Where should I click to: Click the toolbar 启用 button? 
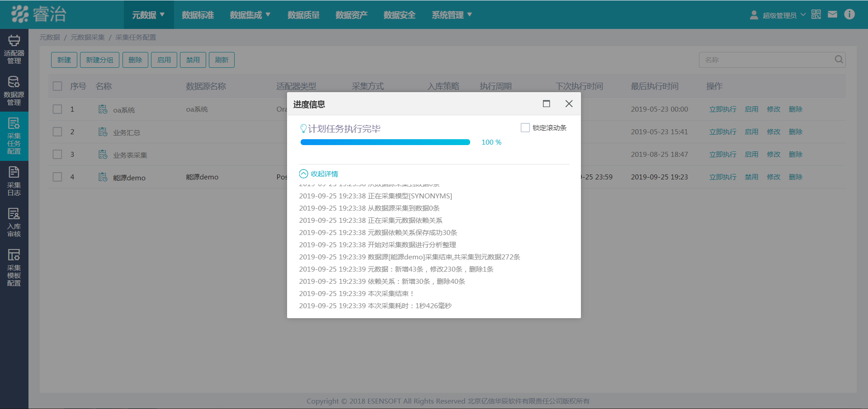click(164, 60)
